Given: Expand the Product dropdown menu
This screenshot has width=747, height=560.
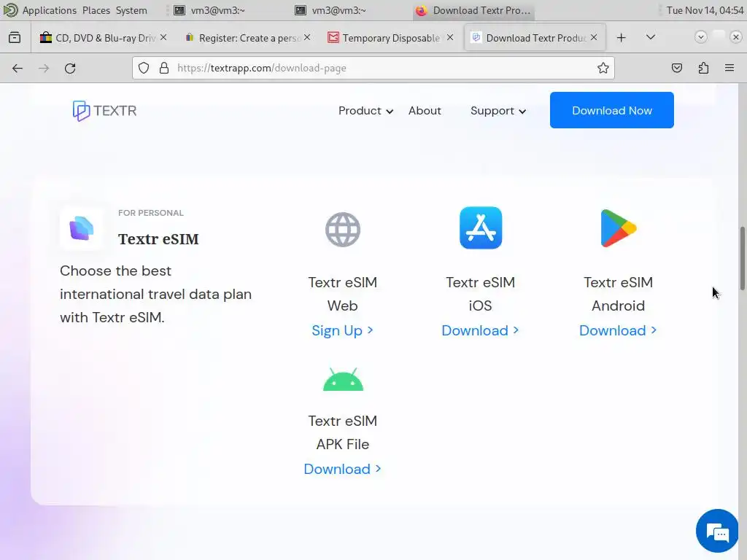Looking at the screenshot, I should click(365, 111).
